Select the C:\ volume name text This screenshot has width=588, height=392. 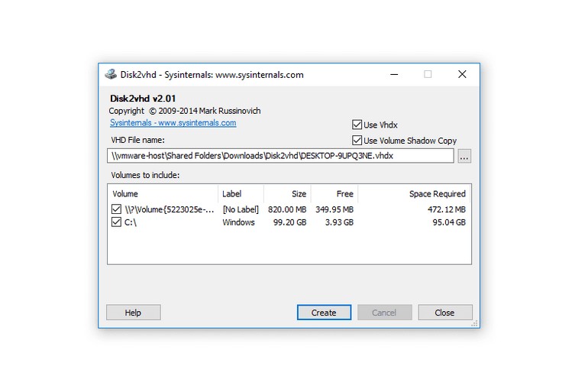[131, 222]
